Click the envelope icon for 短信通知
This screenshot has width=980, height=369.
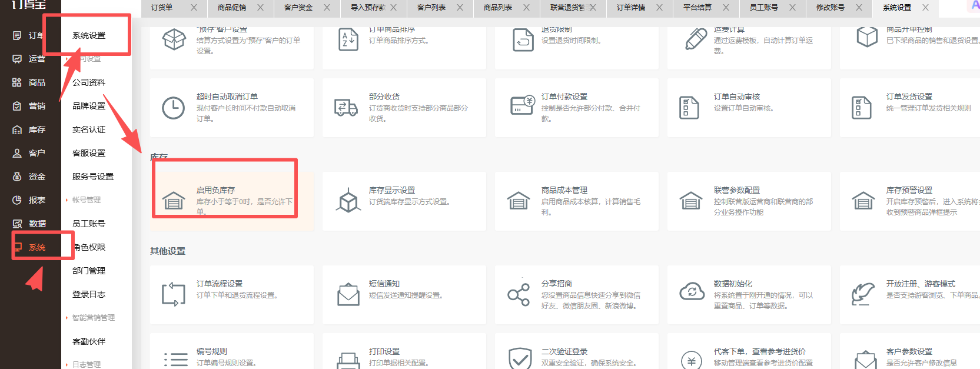coord(348,294)
